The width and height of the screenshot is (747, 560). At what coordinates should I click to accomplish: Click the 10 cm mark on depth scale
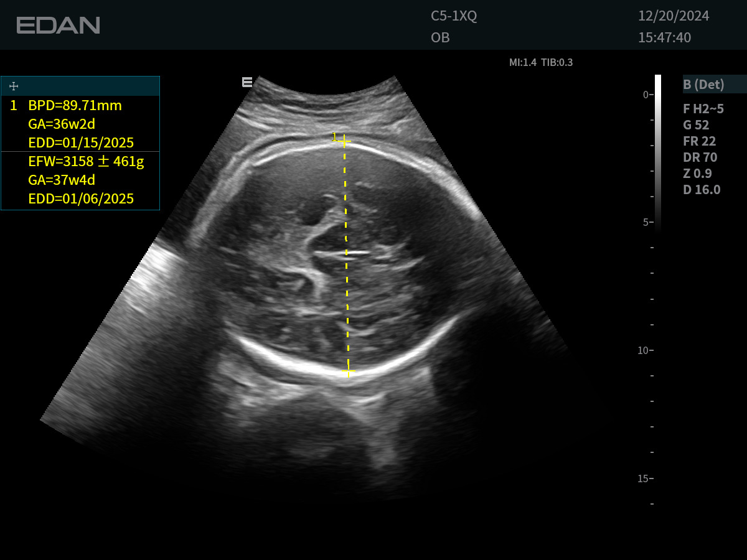point(644,350)
